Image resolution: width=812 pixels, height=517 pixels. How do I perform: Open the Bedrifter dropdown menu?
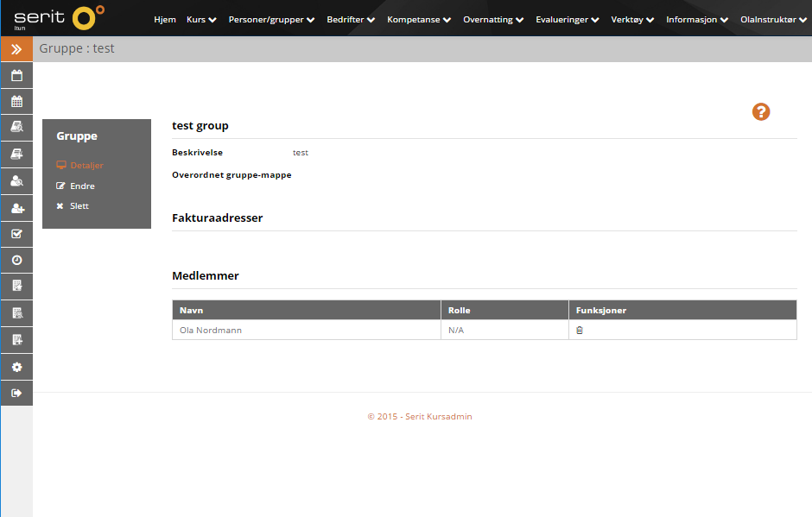[351, 20]
